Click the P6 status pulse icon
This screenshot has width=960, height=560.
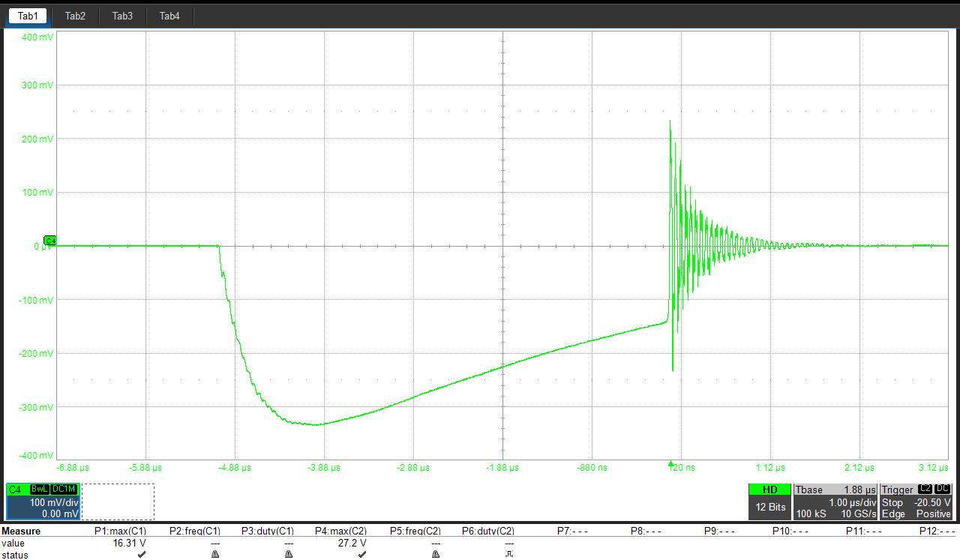pyautogui.click(x=509, y=555)
